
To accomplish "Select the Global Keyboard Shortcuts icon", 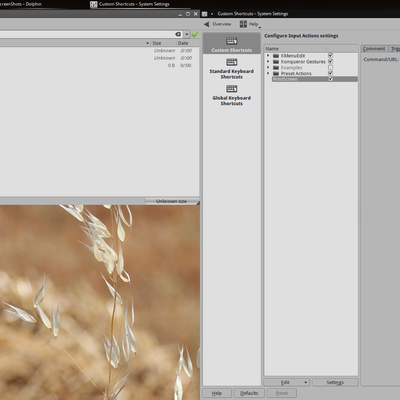I will coord(232,89).
